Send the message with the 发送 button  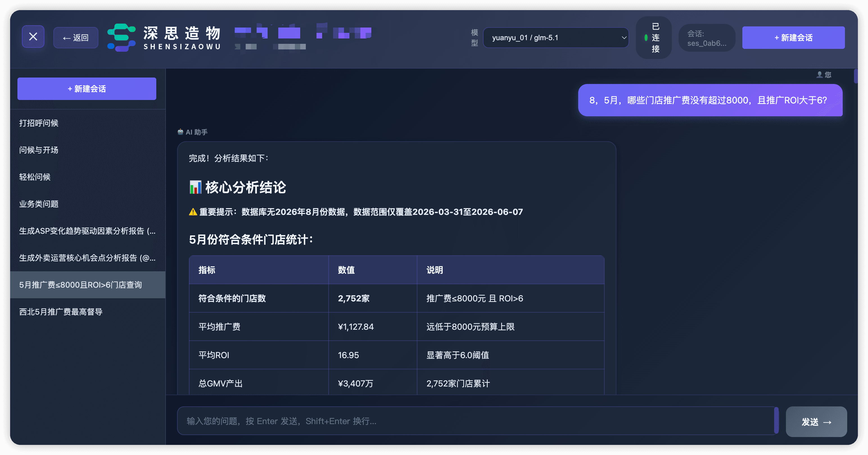(816, 421)
